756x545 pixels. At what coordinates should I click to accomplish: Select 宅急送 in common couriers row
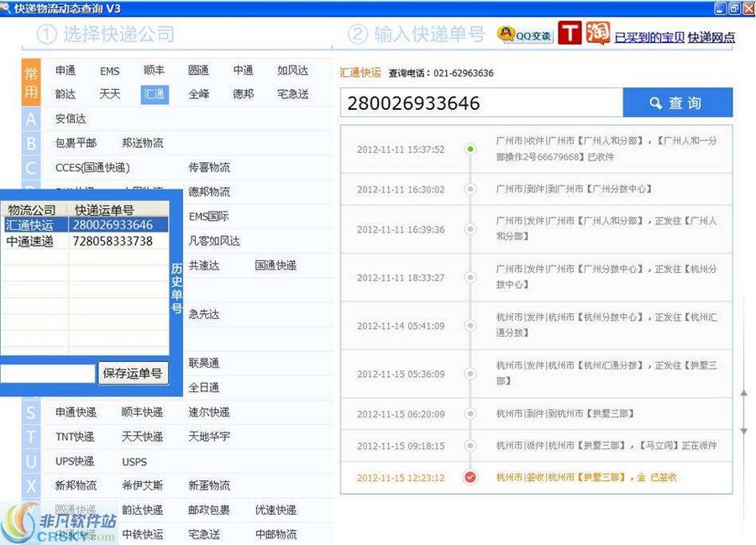pos(292,94)
